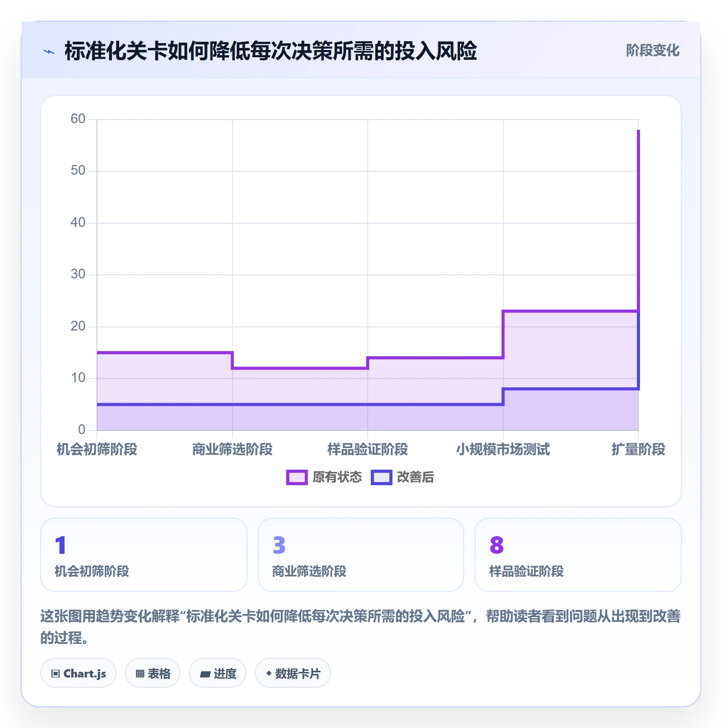The width and height of the screenshot is (722, 728).
Task: Click y-axis value 20
Action: coord(78,326)
